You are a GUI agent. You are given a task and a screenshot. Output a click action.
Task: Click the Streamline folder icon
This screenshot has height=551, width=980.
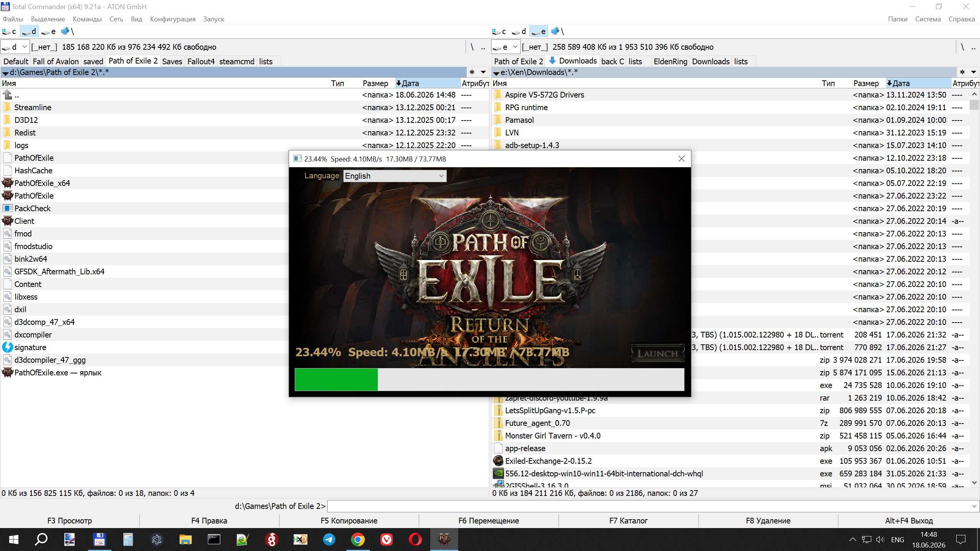7,107
